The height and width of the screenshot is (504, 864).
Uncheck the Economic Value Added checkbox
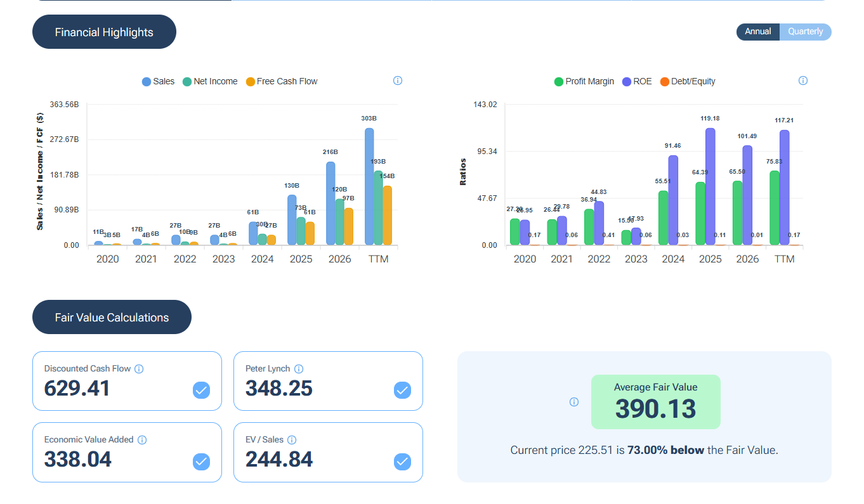[201, 462]
